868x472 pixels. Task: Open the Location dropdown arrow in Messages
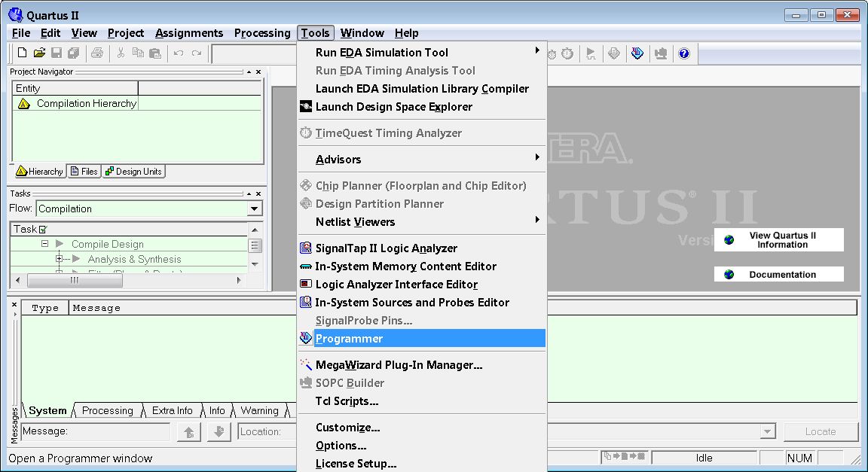tap(768, 431)
